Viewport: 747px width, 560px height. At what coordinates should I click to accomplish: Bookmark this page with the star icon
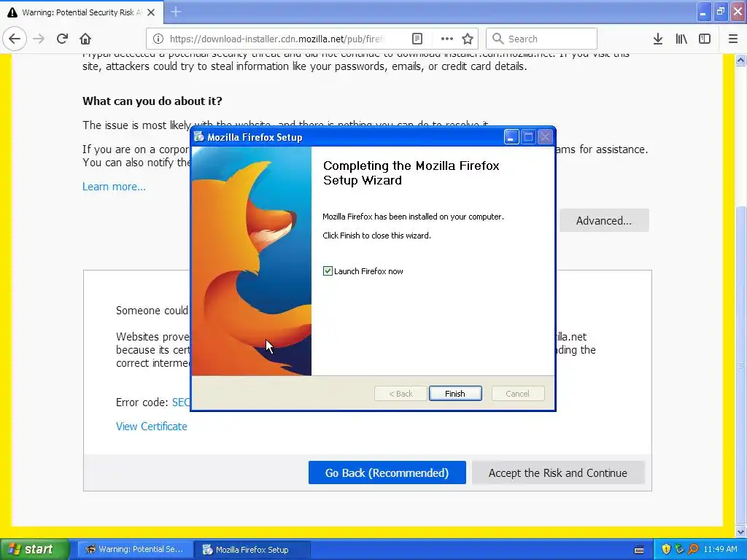click(468, 39)
